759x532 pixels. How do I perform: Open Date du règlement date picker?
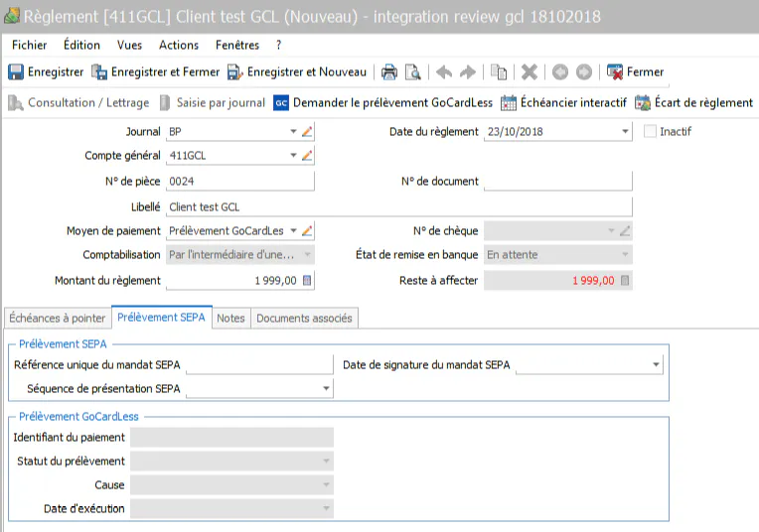(x=625, y=132)
